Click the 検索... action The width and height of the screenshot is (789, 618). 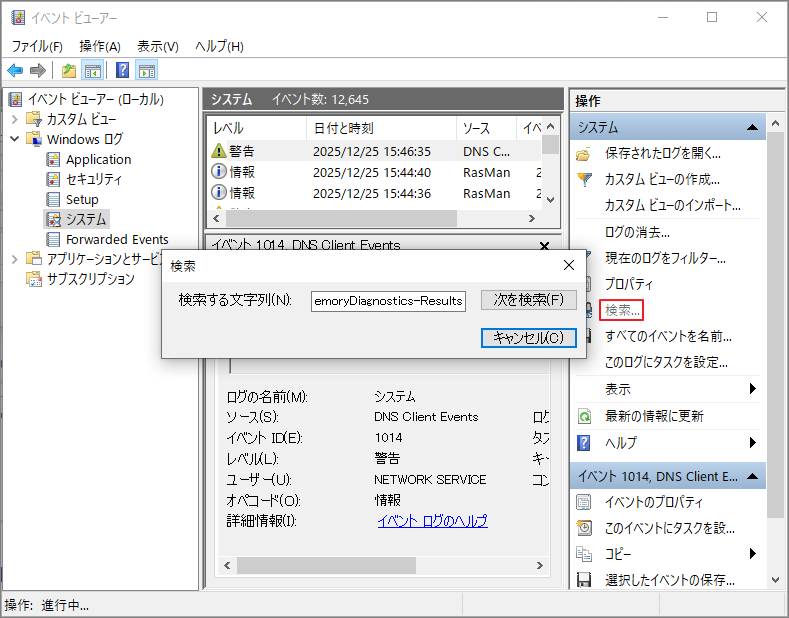coord(622,310)
